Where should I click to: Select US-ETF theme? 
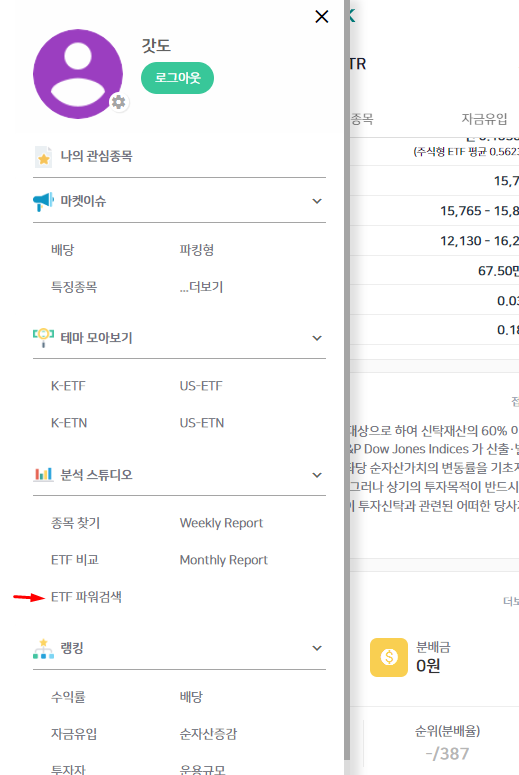(201, 386)
